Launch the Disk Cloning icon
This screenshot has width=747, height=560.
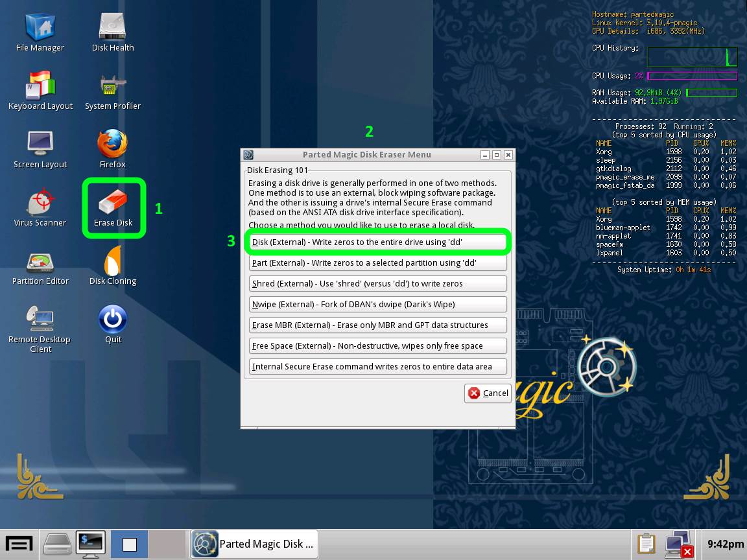tap(113, 266)
